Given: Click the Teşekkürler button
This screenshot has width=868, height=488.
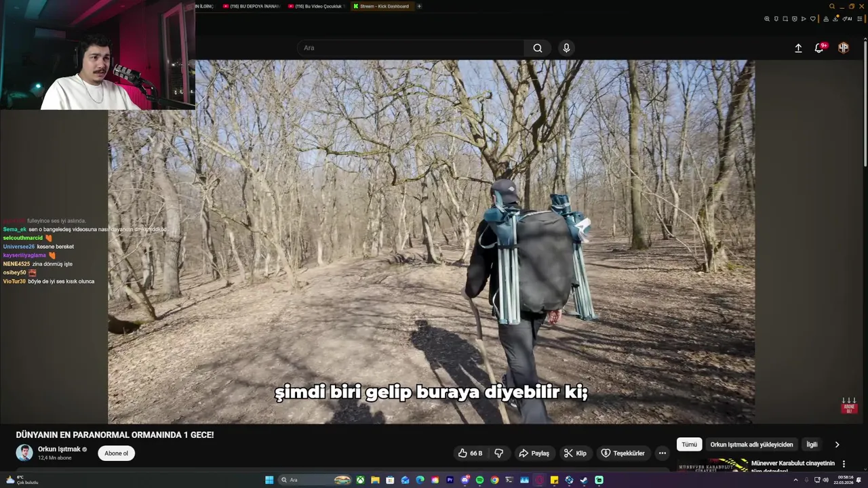Looking at the screenshot, I should pyautogui.click(x=623, y=453).
